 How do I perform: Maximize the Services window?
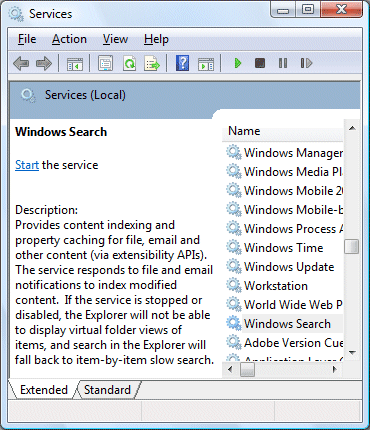(x=308, y=10)
